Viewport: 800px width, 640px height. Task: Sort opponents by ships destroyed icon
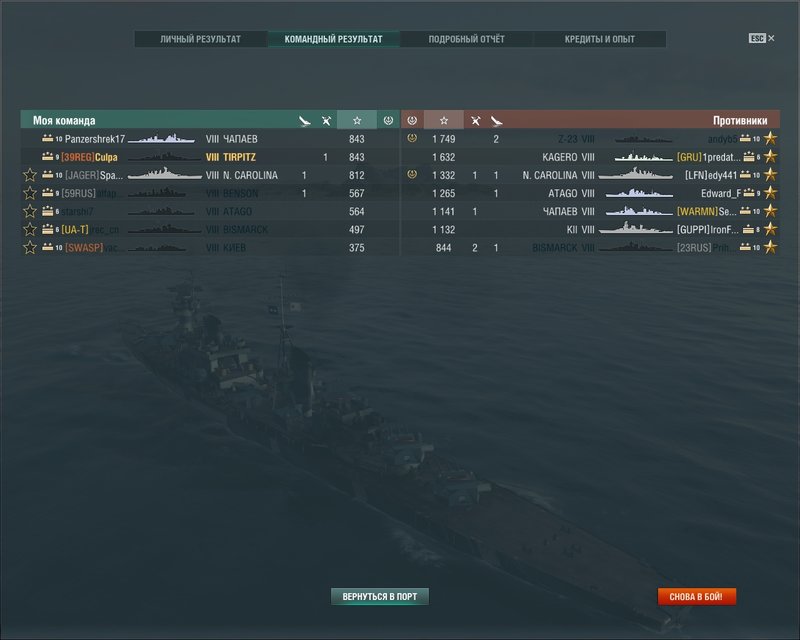(x=476, y=121)
